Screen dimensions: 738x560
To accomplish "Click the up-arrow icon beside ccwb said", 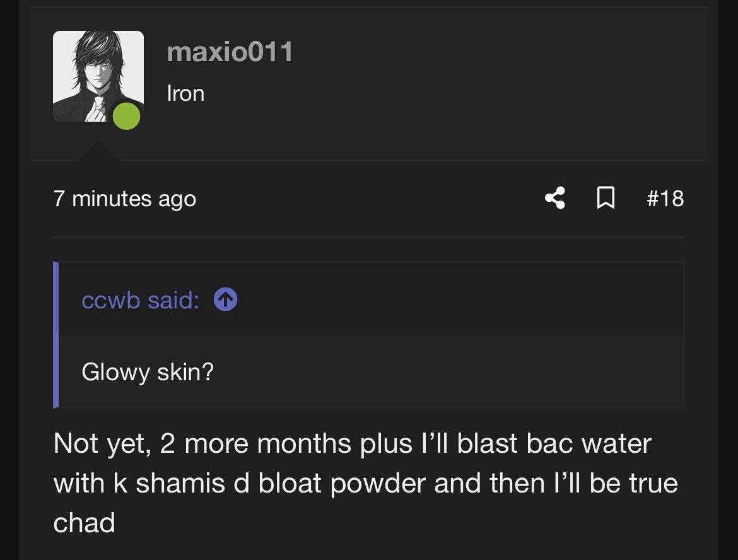I will point(225,300).
